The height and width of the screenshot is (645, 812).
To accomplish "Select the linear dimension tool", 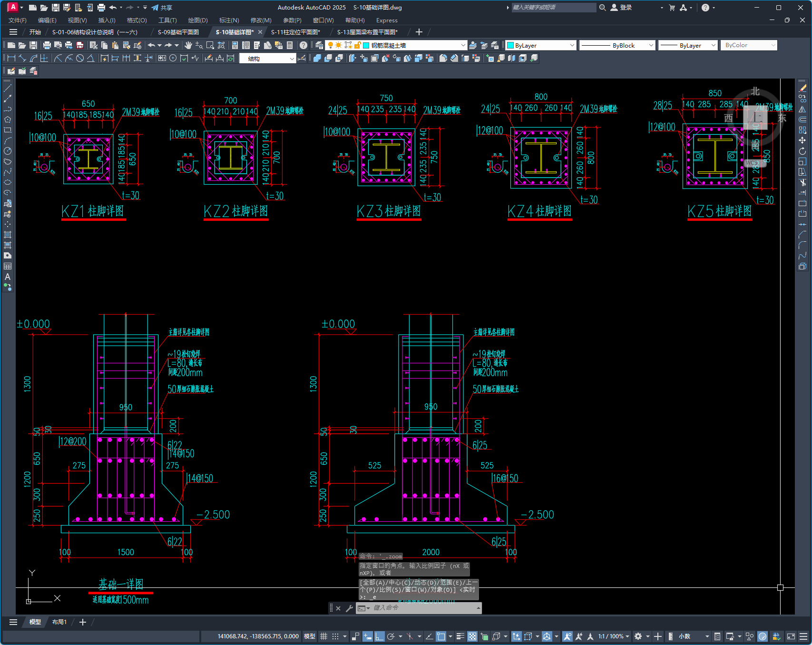I will [11, 58].
